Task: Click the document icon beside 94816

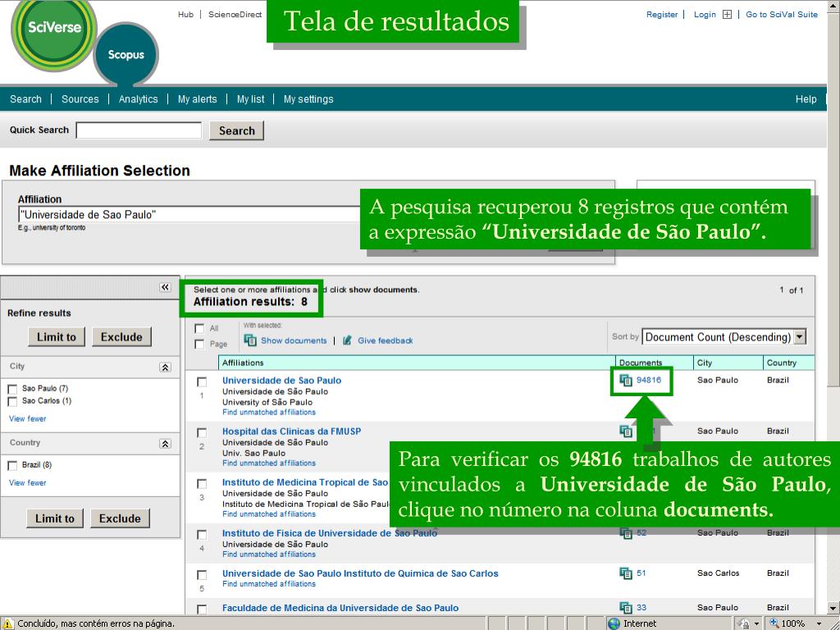Action: click(x=626, y=381)
